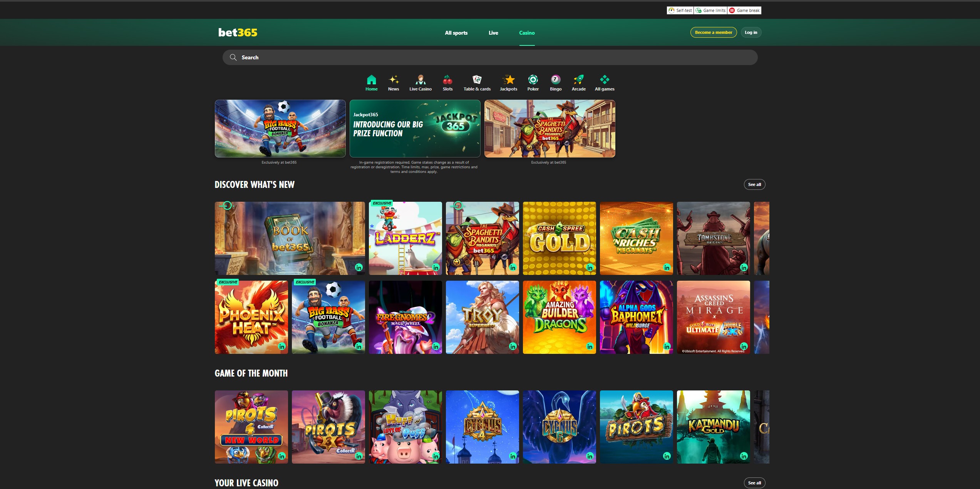Launch Assassin's Creed Mirage game
Viewport: 980px width, 489px height.
pyautogui.click(x=713, y=317)
